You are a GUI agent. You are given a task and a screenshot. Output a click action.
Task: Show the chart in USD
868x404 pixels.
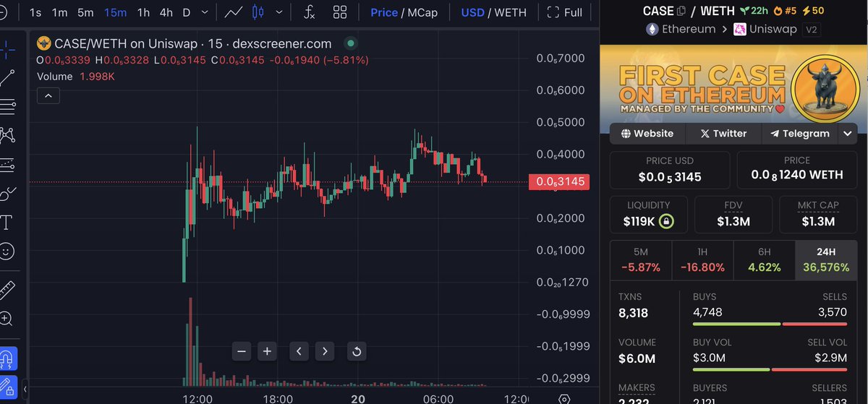(472, 12)
